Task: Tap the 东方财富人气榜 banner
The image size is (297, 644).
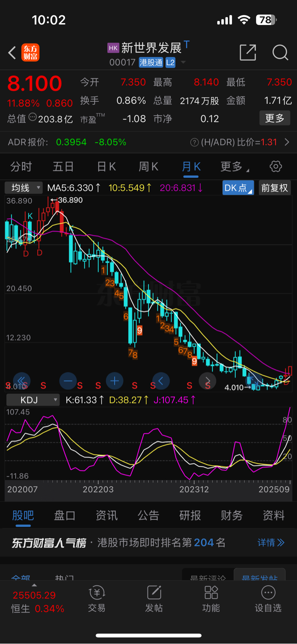Action: [x=148, y=543]
